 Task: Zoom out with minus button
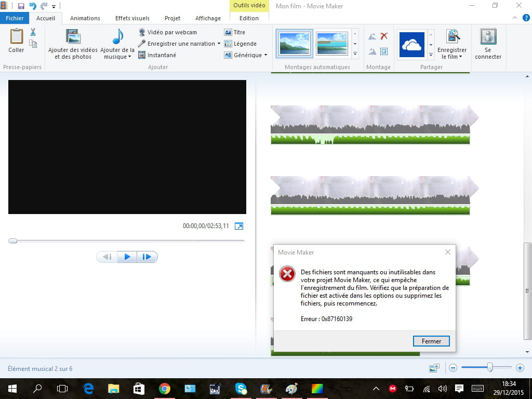pos(453,368)
